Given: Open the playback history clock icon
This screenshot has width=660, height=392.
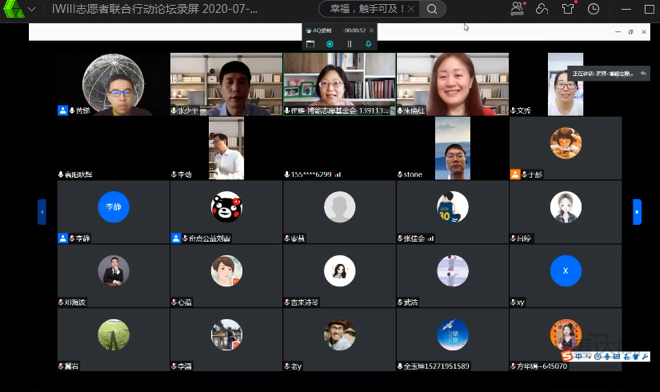Looking at the screenshot, I should 593,9.
